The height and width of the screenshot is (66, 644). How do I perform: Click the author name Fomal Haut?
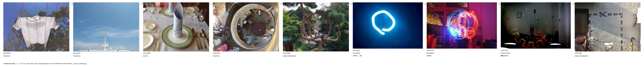(x=357, y=53)
